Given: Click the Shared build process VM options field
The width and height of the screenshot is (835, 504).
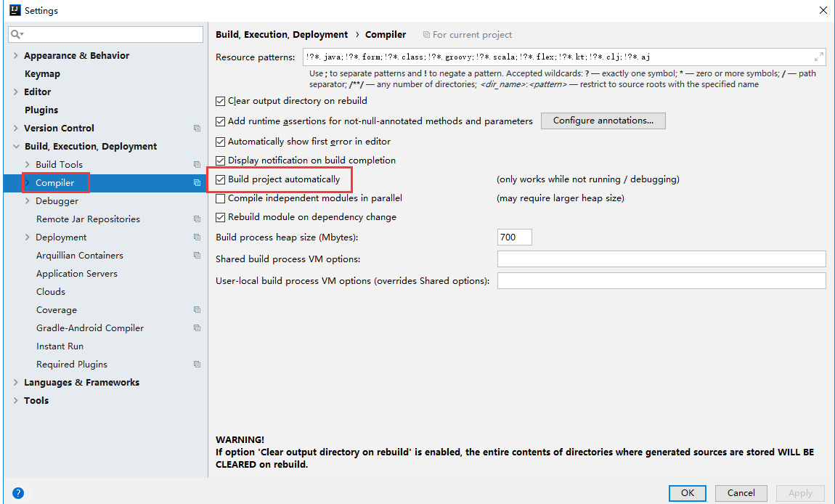Looking at the screenshot, I should pos(661,259).
